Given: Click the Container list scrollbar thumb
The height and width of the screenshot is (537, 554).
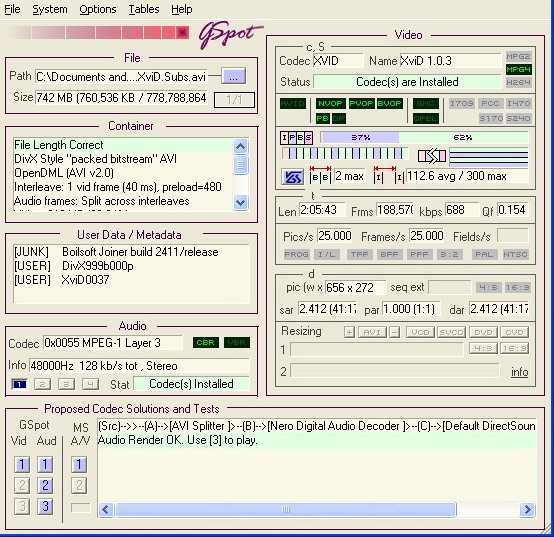Looking at the screenshot, I should [x=241, y=165].
